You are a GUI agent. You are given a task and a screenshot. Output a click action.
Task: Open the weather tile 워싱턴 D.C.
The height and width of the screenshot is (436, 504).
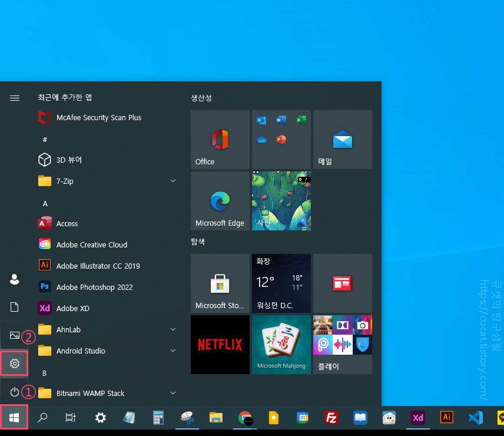coord(281,283)
